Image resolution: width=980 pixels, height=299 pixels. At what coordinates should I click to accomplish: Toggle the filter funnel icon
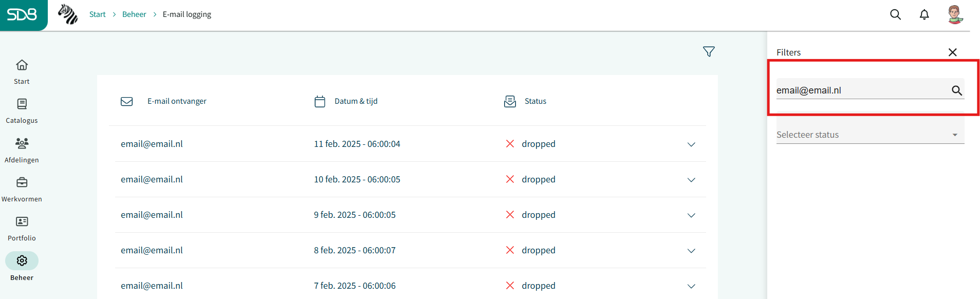point(709,51)
